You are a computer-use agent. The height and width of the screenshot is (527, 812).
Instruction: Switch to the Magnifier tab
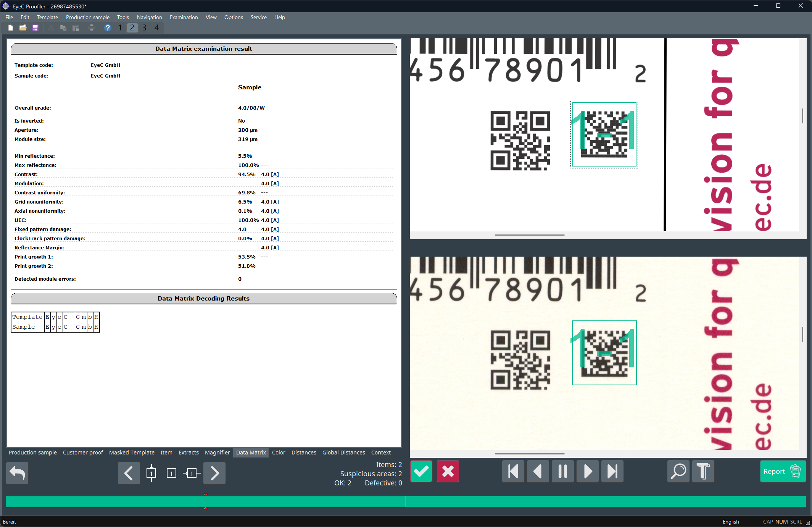point(217,453)
